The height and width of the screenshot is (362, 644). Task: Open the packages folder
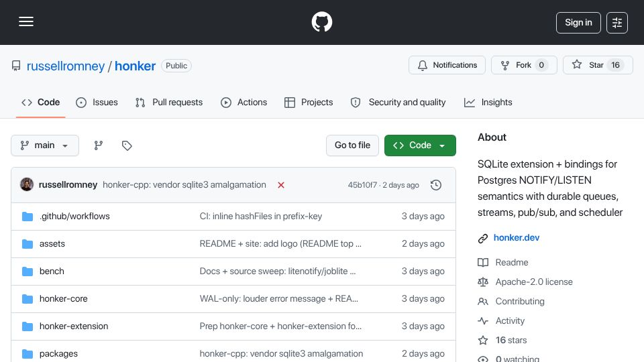(59, 354)
